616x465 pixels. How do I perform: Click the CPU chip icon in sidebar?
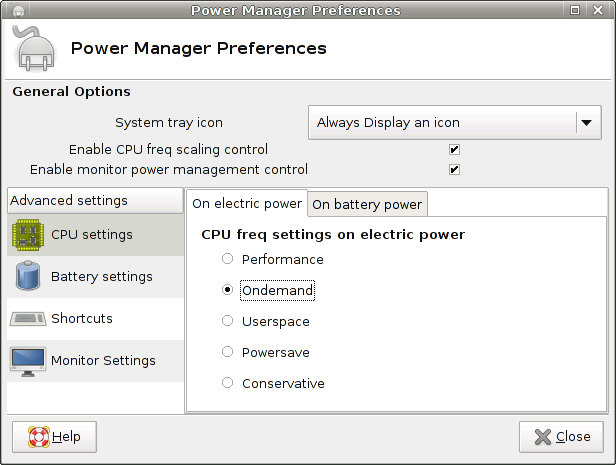click(x=27, y=235)
